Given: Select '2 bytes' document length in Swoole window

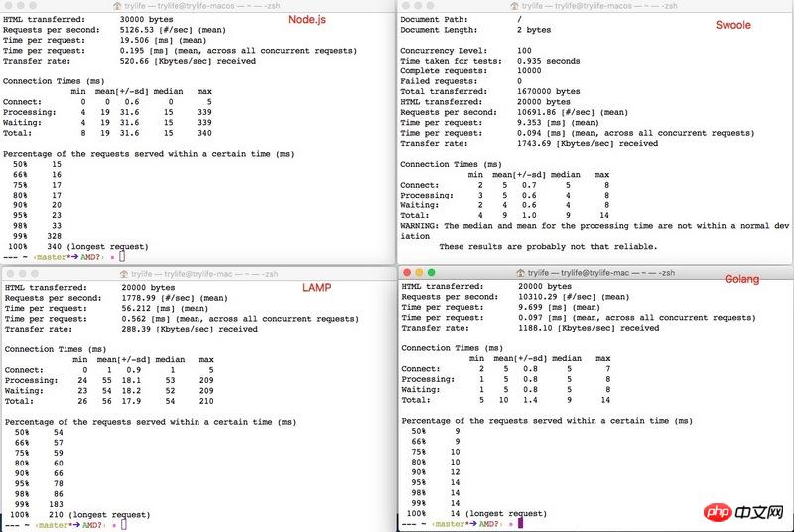Looking at the screenshot, I should point(534,30).
